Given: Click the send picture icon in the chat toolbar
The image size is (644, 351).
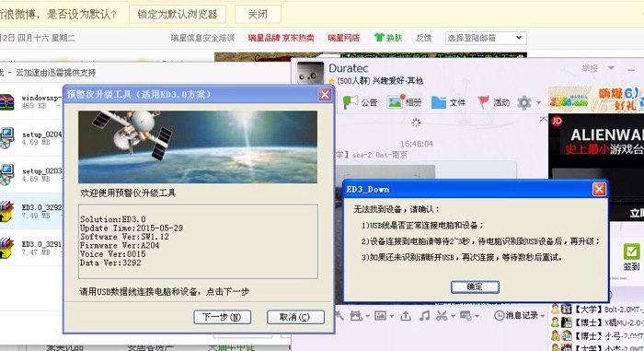Looking at the screenshot, I should (x=380, y=316).
